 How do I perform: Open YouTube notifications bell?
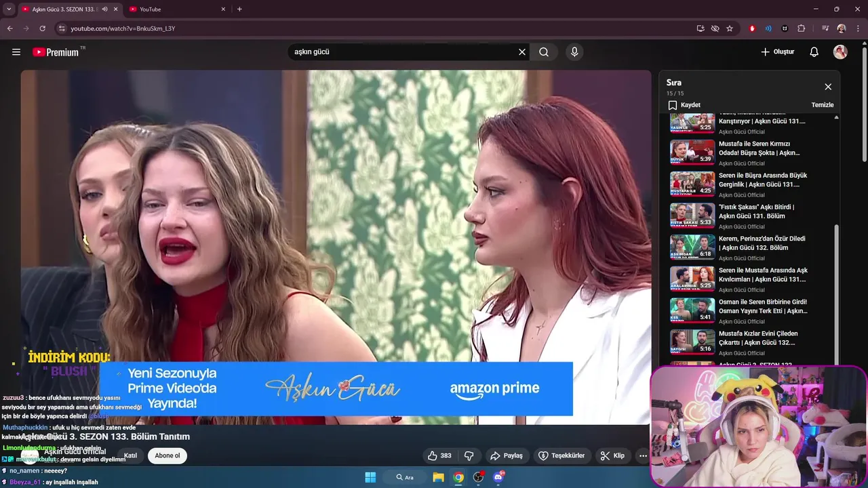(814, 52)
